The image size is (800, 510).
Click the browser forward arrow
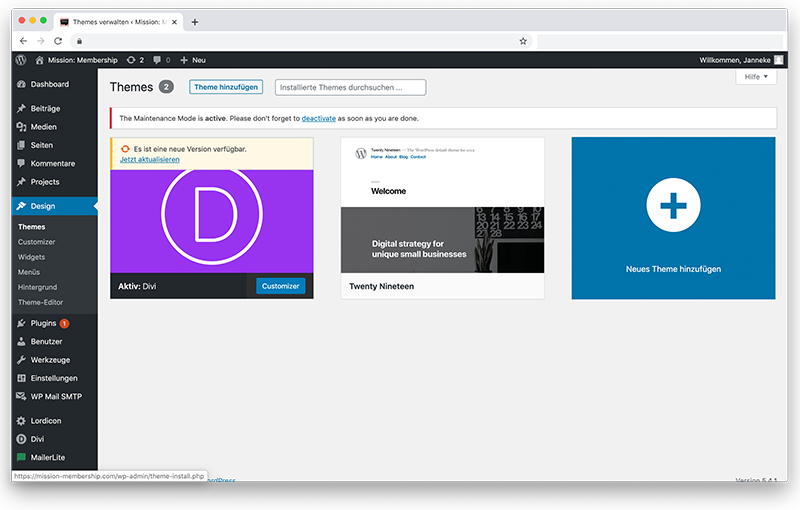41,41
